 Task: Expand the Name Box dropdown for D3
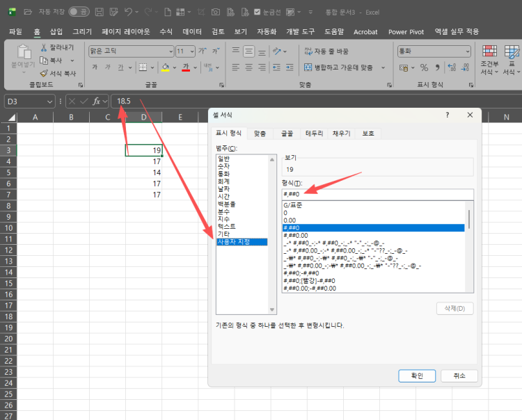49,102
